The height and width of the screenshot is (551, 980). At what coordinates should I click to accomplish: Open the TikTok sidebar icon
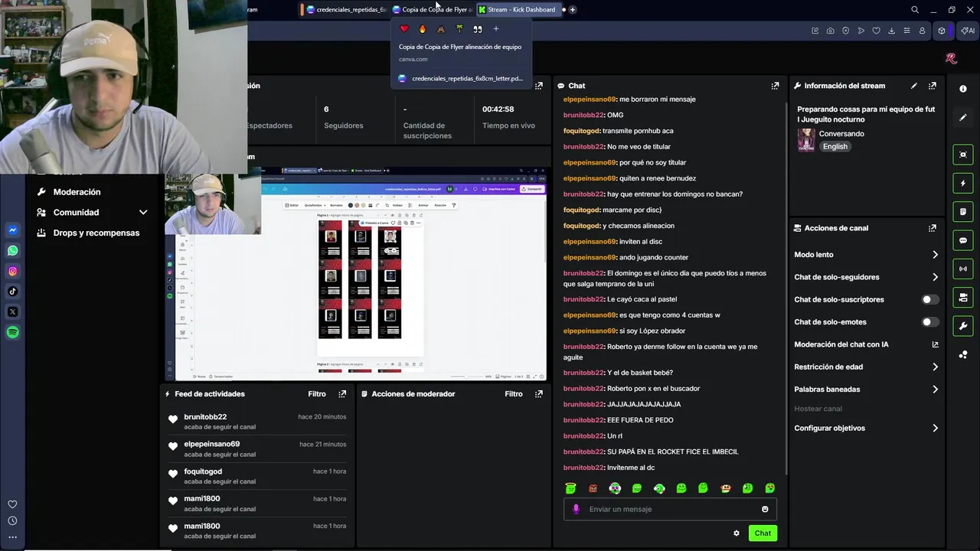click(13, 292)
